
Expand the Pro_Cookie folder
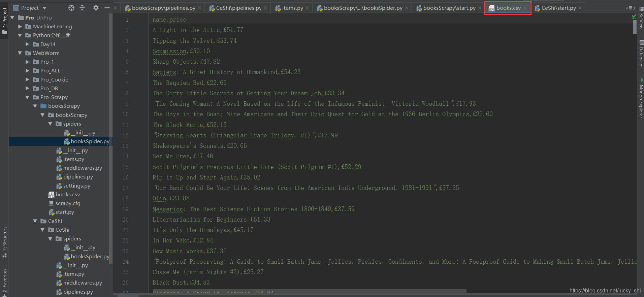27,79
